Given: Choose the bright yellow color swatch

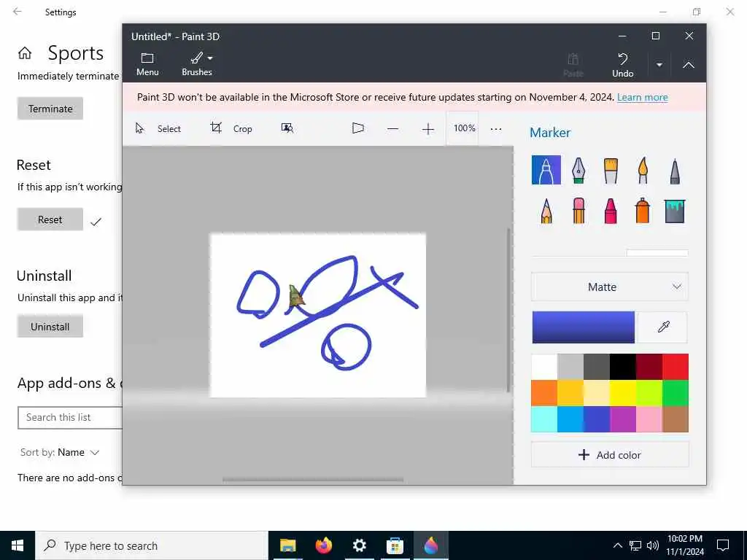Looking at the screenshot, I should [x=623, y=393].
